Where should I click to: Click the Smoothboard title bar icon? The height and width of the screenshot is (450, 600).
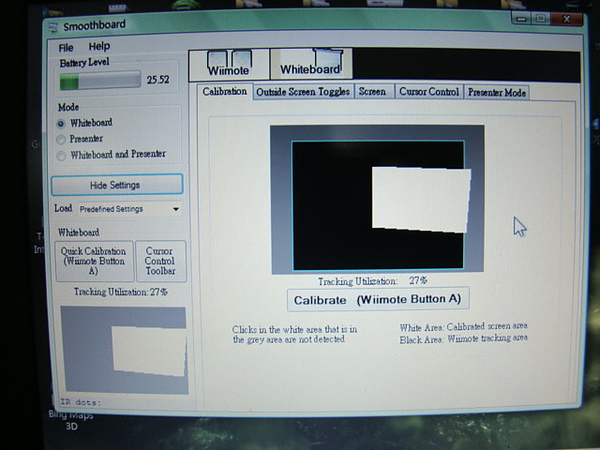tap(53, 28)
